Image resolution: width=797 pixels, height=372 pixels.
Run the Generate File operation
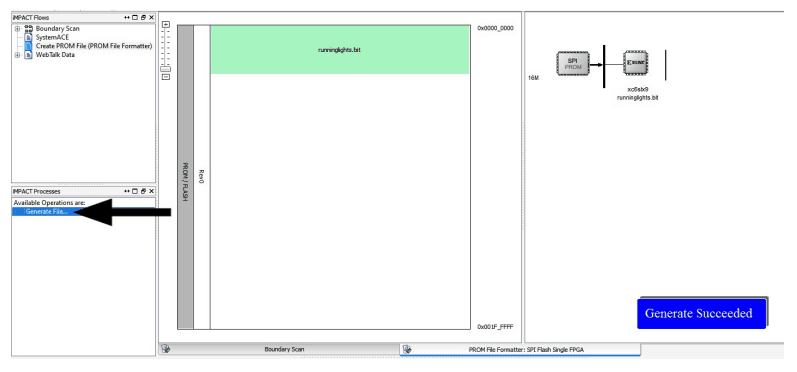[x=46, y=211]
